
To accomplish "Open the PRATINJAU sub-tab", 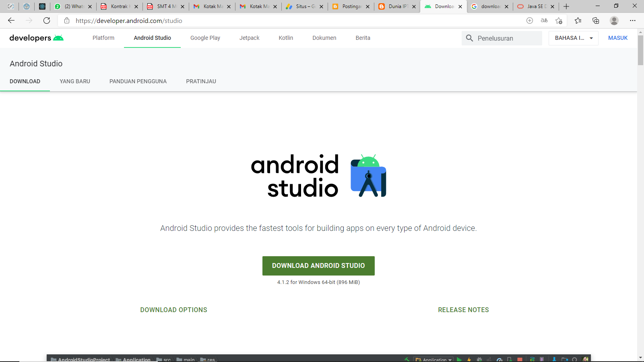I will (x=201, y=81).
